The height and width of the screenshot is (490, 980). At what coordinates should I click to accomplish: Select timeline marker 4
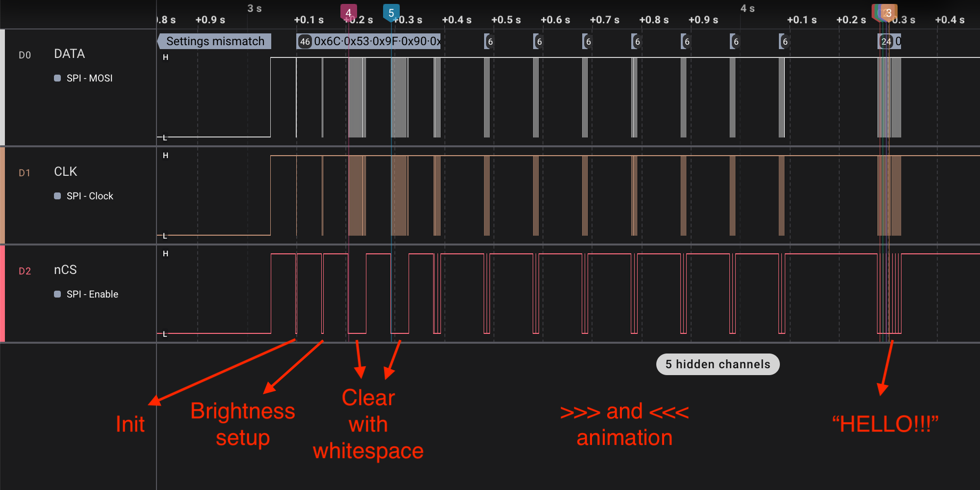tap(348, 12)
